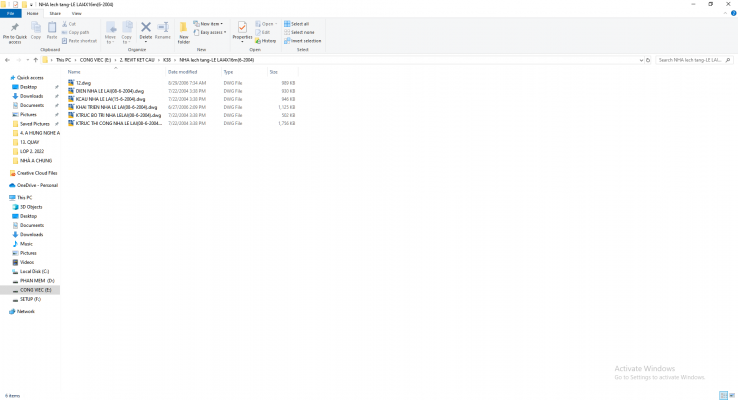Click Pin to Quick access icon

15,31
